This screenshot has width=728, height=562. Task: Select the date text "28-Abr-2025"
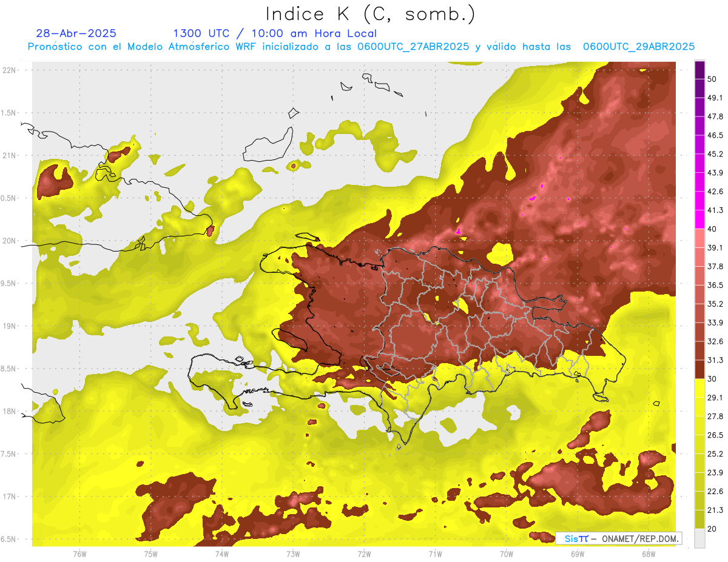(76, 33)
